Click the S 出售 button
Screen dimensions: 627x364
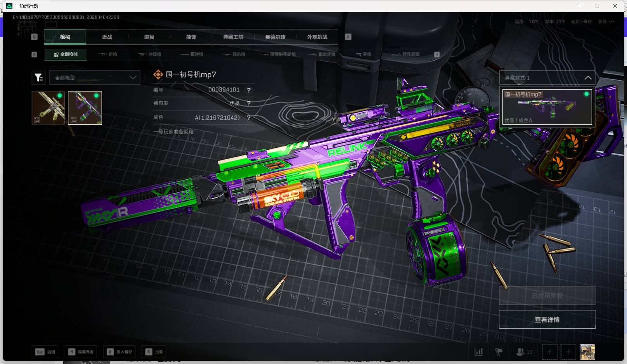coord(154,352)
